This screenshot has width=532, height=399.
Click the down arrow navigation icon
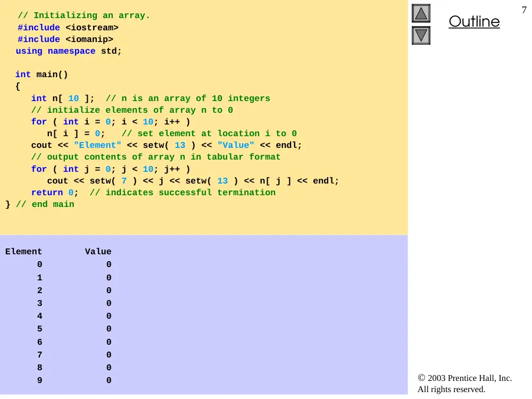(421, 35)
